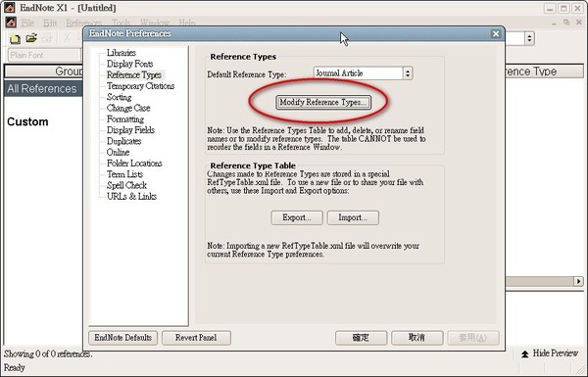The height and width of the screenshot is (377, 588).
Task: Click the Revert Panel button
Action: [x=196, y=338]
